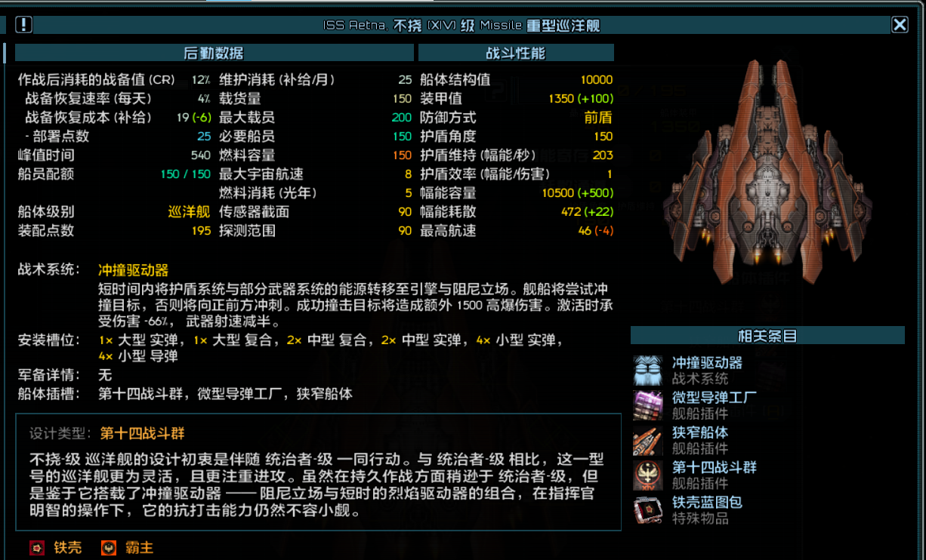The image size is (926, 560).
Task: Open 第十四战斗群 hullmod icon
Action: (648, 475)
